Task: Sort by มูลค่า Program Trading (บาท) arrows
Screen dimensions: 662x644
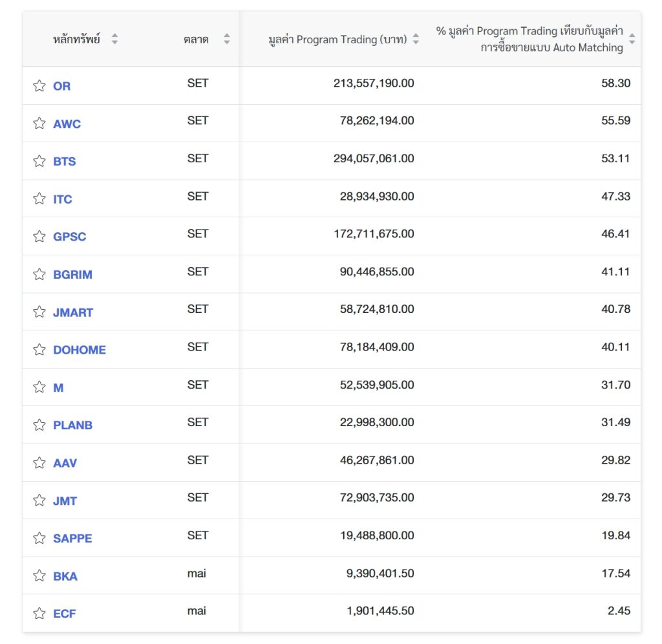Action: [416, 39]
